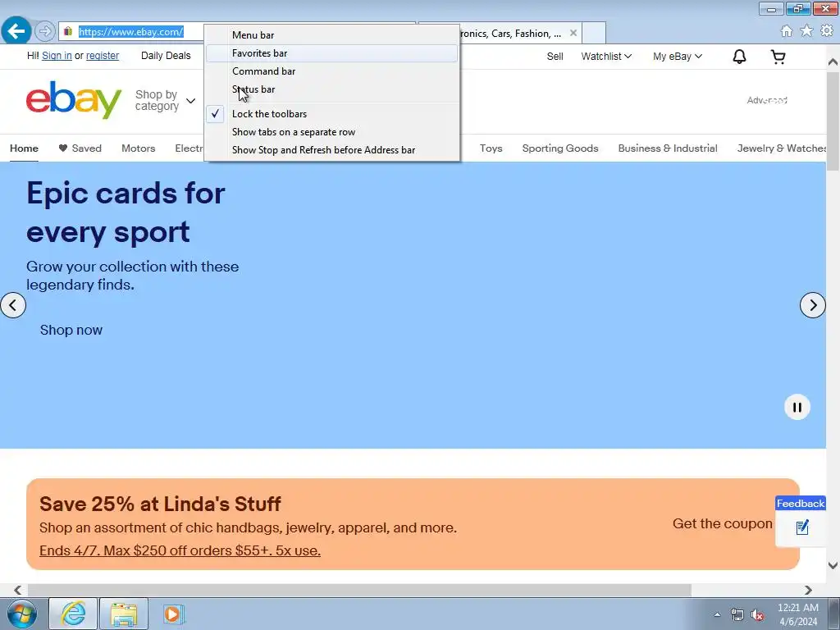Click the Sign in link
The width and height of the screenshot is (840, 630).
coord(57,56)
